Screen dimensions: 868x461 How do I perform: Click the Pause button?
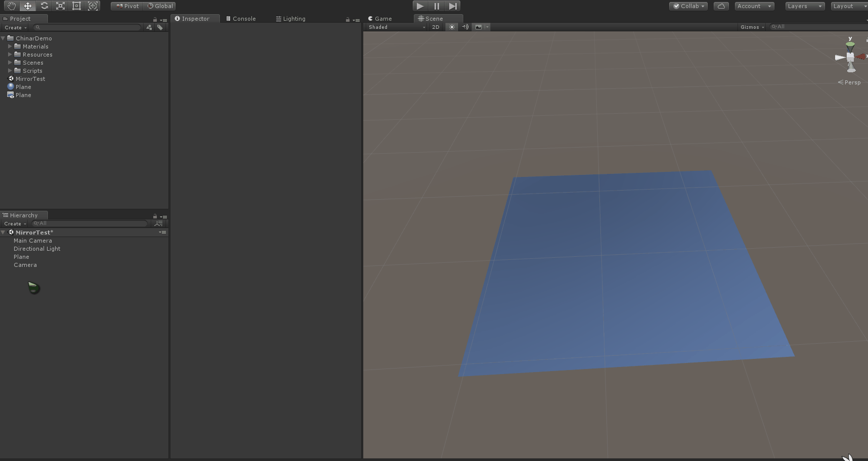pyautogui.click(x=437, y=6)
